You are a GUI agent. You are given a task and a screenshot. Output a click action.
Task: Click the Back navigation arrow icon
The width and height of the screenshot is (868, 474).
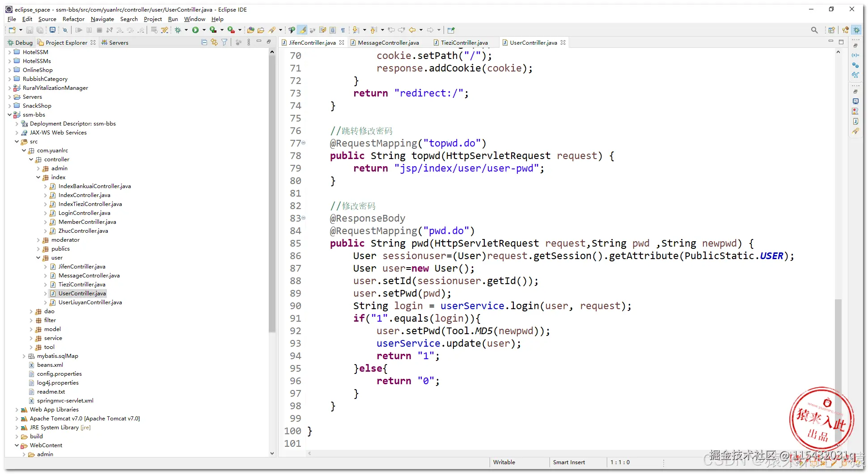[x=412, y=30]
